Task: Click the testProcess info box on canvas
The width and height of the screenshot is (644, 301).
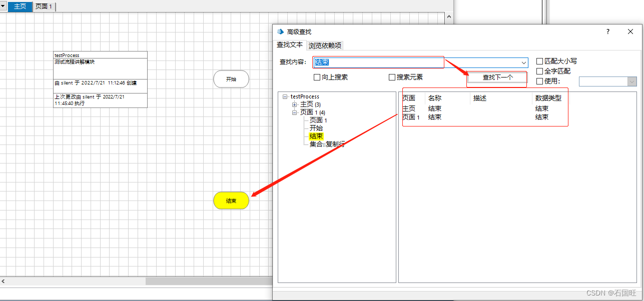Action: pos(100,80)
